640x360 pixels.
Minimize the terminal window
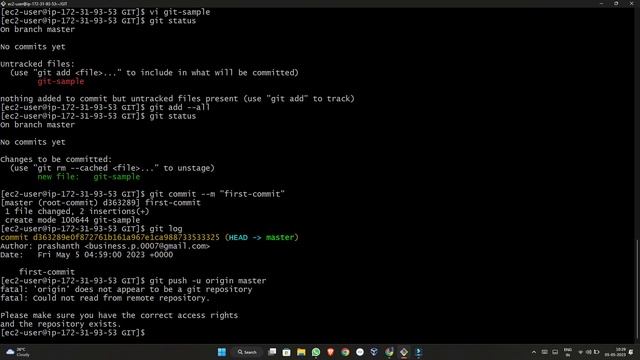tap(602, 3)
